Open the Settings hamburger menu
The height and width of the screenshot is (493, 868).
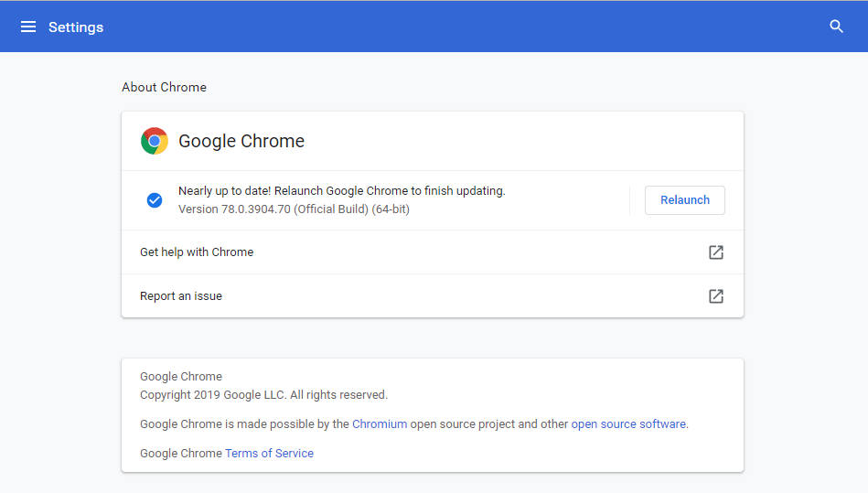tap(28, 27)
